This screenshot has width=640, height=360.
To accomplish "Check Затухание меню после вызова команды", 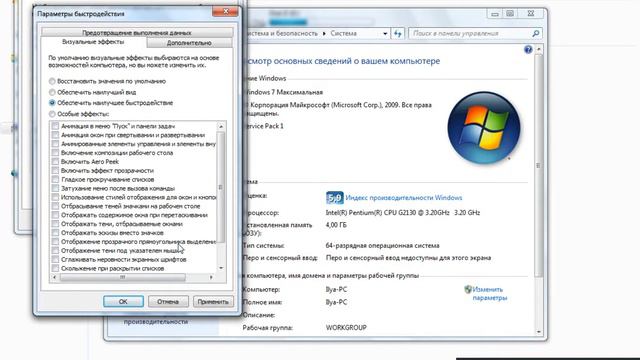I will coord(55,189).
